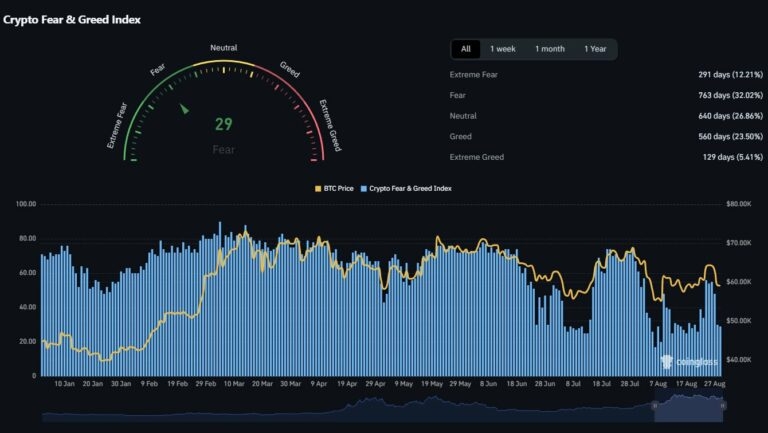The width and height of the screenshot is (768, 433).
Task: Select the All time range tab
Action: point(466,49)
